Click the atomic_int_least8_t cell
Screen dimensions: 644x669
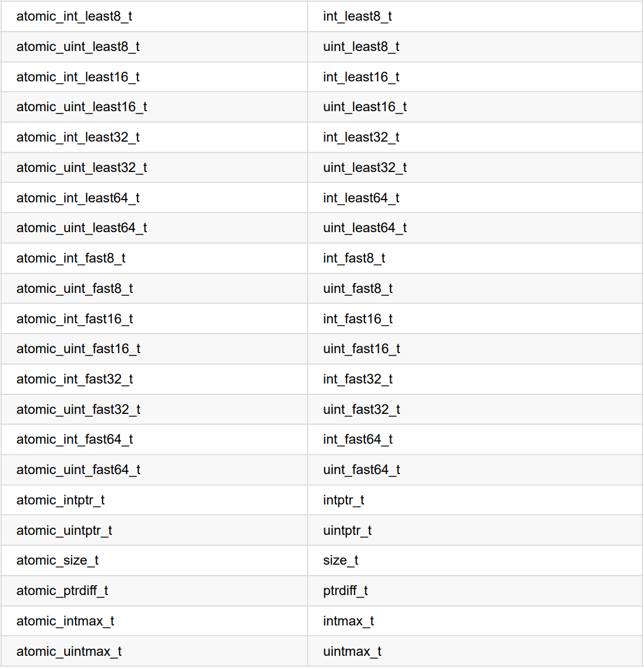point(74,17)
